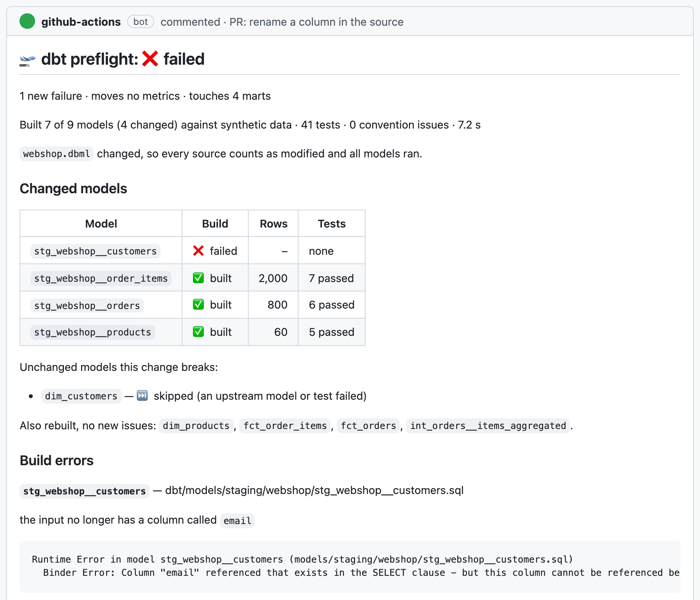This screenshot has width=700, height=600.
Task: Click the 'bot' badge label
Action: (141, 22)
